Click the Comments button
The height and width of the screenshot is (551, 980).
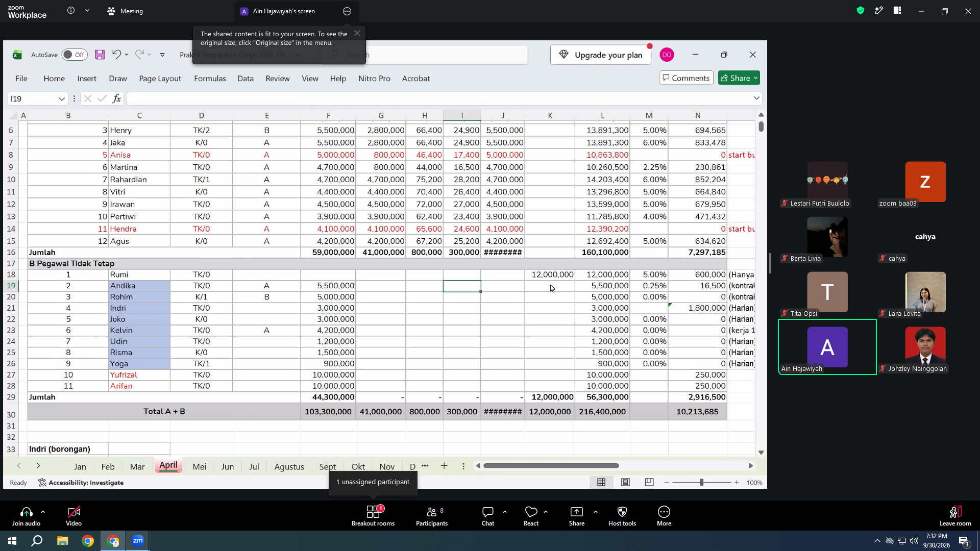686,78
